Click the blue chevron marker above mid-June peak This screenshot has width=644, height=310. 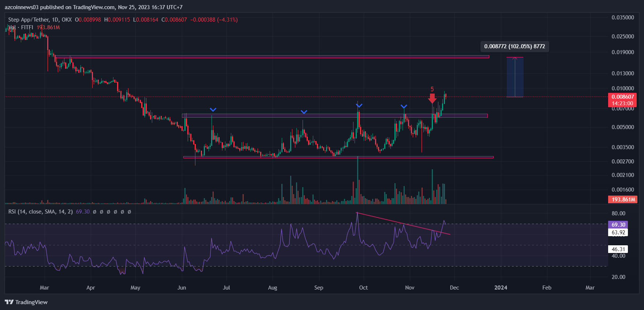tap(213, 110)
